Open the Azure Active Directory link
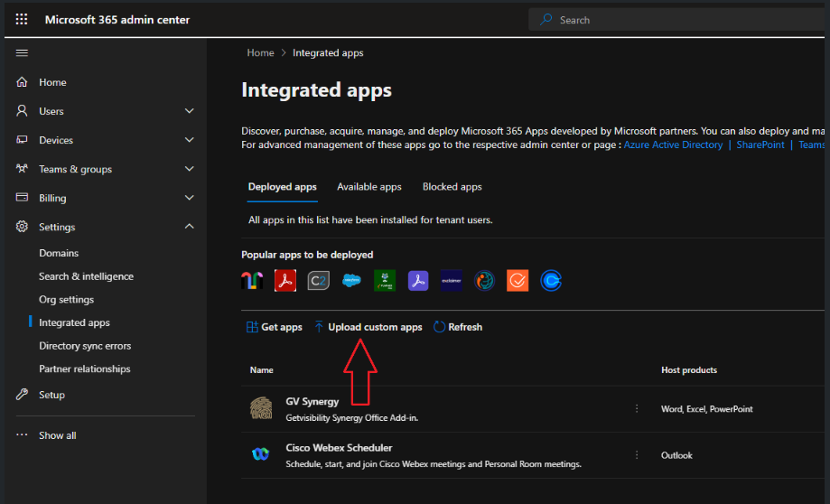Viewport: 830px width, 504px height. (x=673, y=145)
